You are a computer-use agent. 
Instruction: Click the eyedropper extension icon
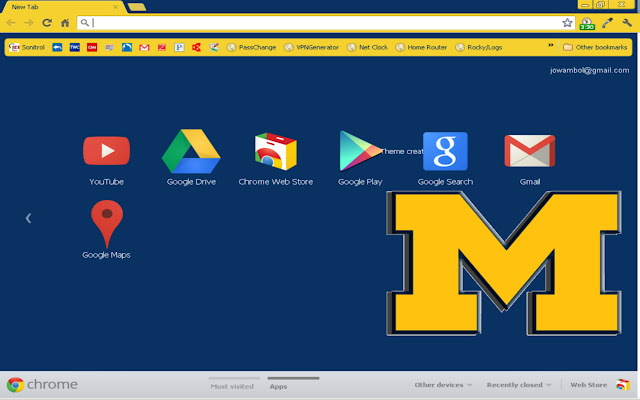click(x=607, y=23)
